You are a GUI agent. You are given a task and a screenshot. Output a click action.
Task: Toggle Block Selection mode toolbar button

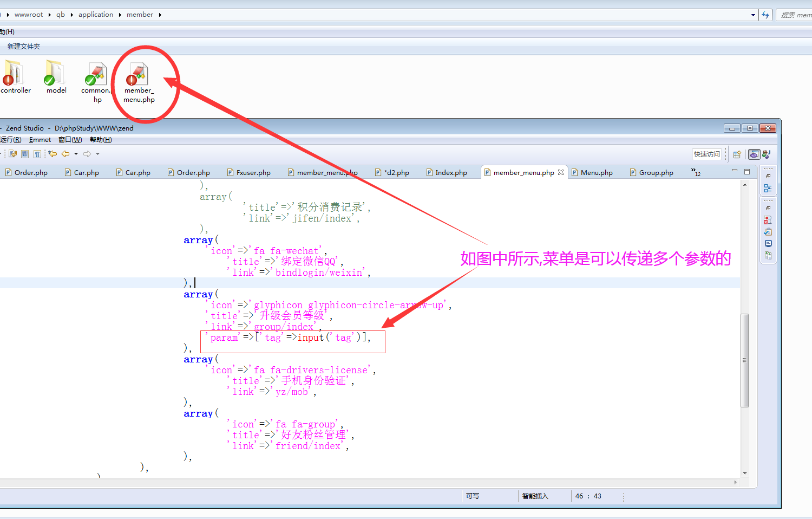coord(25,154)
